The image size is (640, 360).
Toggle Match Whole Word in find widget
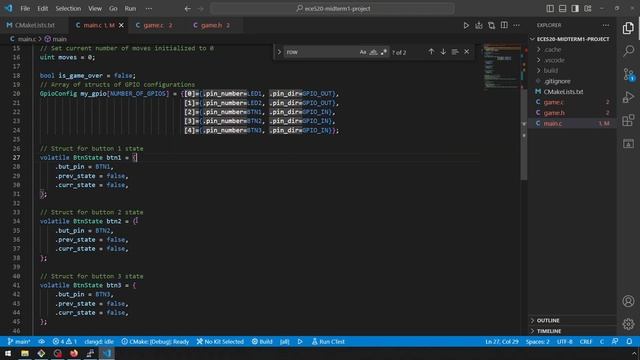click(x=373, y=52)
